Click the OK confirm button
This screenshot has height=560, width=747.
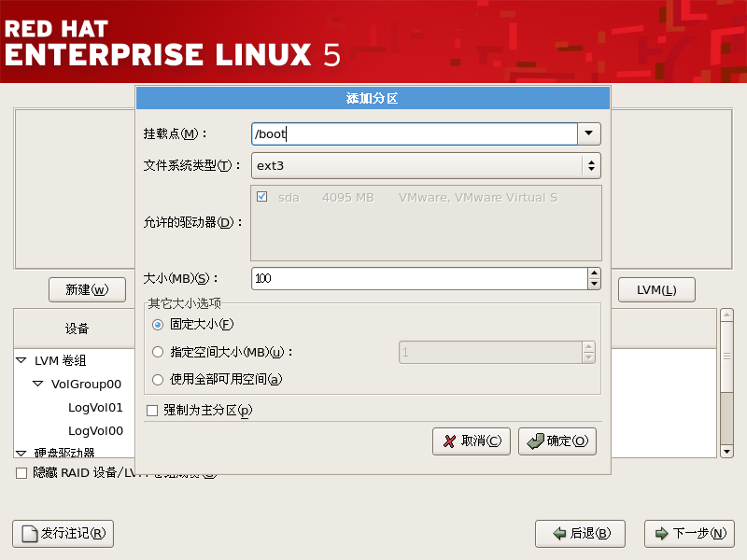coord(557,441)
